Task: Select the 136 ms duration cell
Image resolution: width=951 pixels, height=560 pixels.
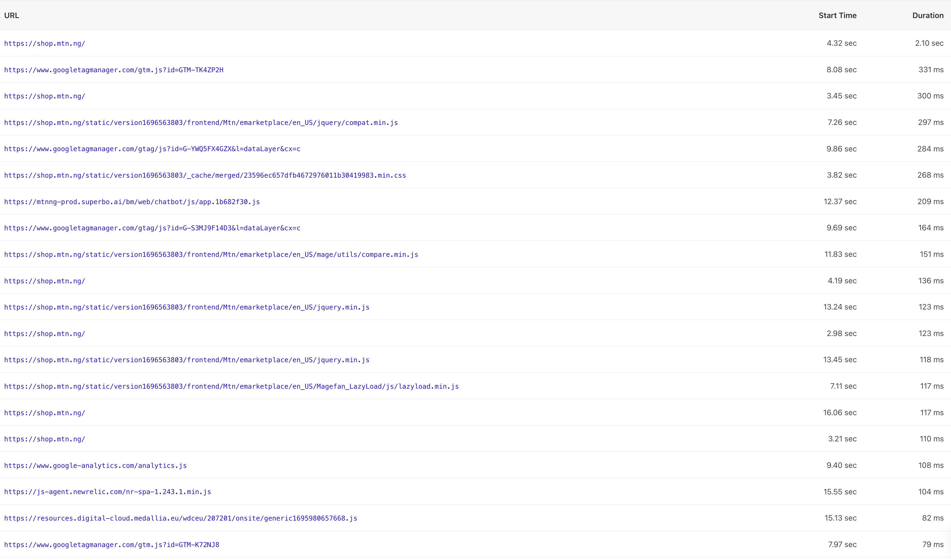Action: click(x=931, y=280)
